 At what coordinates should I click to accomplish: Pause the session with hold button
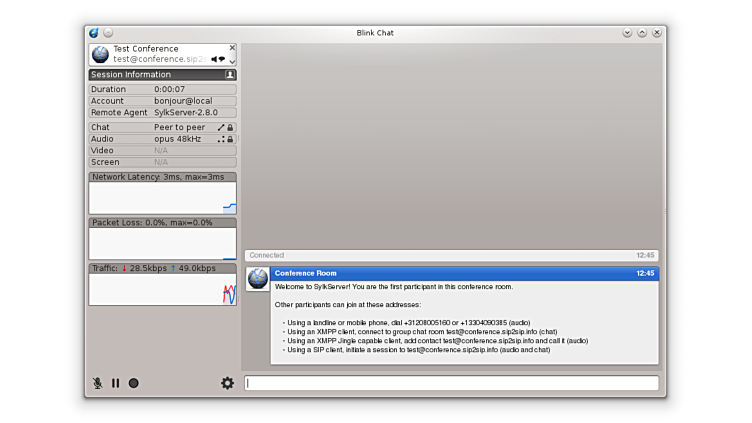115,383
